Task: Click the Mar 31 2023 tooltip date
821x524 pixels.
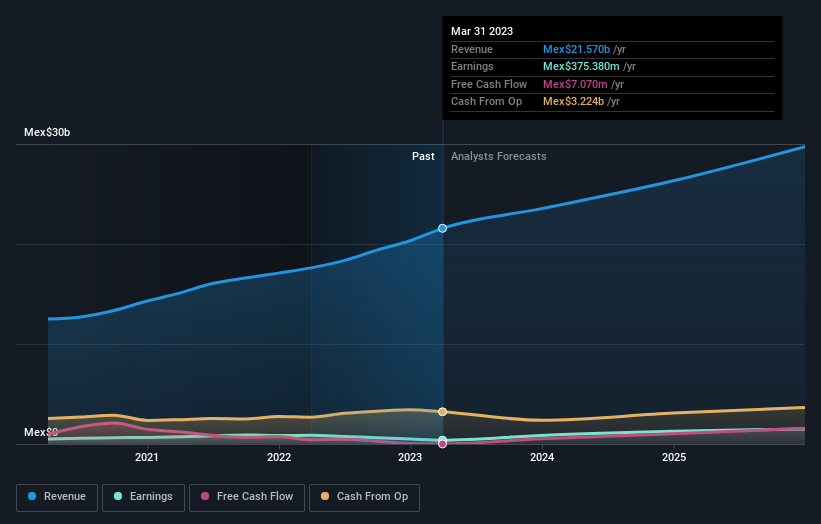Action: pyautogui.click(x=482, y=31)
